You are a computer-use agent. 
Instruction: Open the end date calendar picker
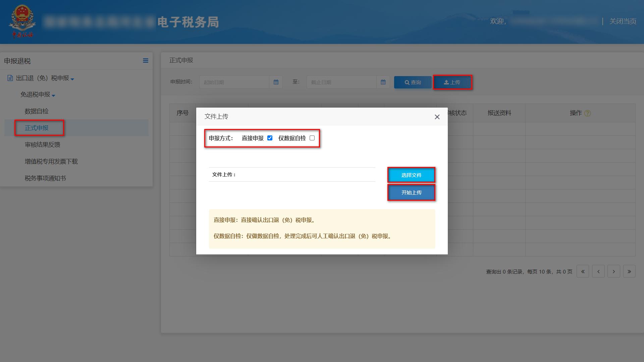click(383, 82)
